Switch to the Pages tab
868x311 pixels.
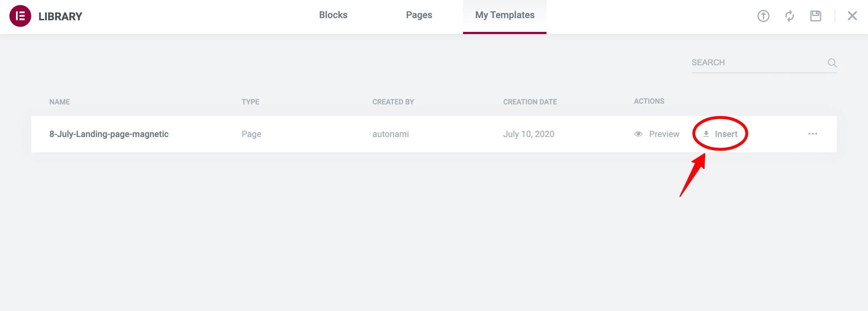click(419, 15)
